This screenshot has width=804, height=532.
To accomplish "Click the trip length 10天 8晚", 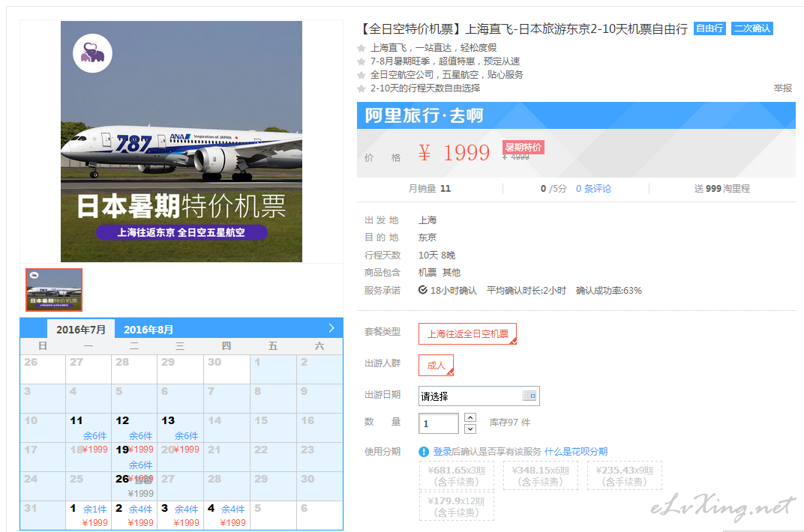I will (436, 255).
